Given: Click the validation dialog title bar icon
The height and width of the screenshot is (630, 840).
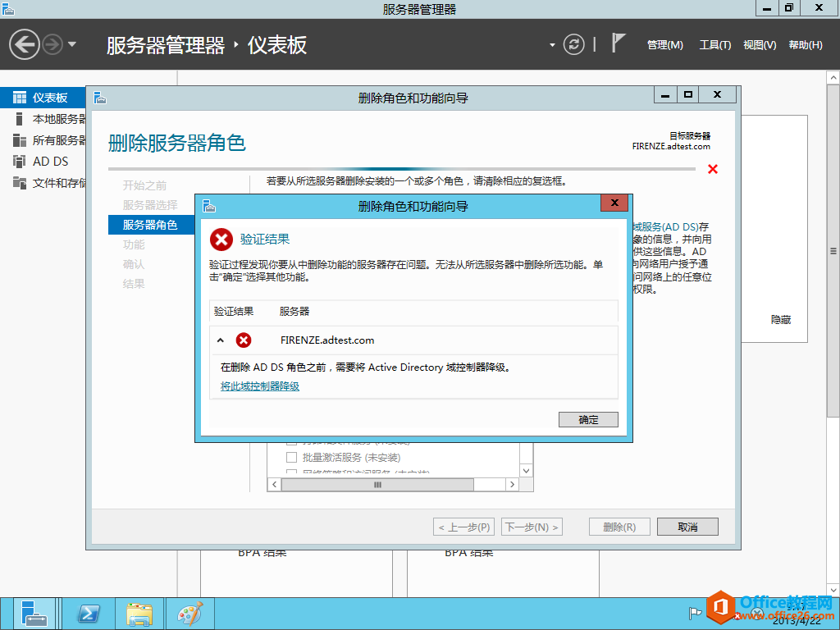Looking at the screenshot, I should (209, 206).
